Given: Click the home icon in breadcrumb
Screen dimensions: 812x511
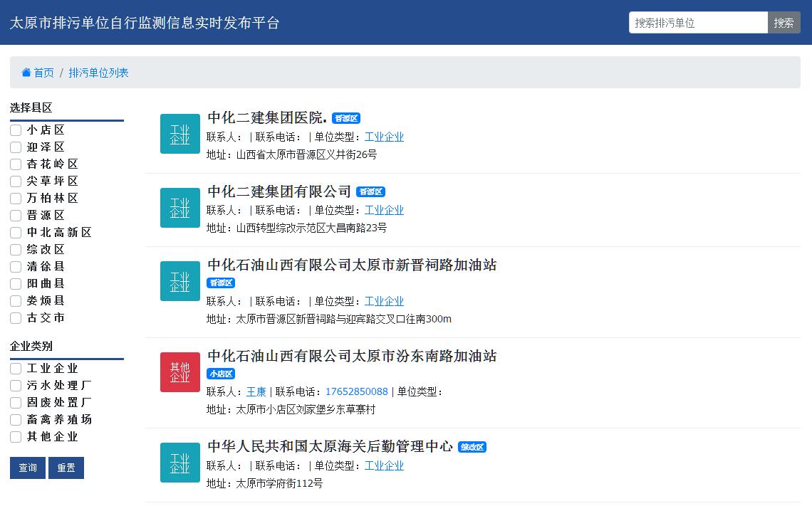Looking at the screenshot, I should (26, 73).
